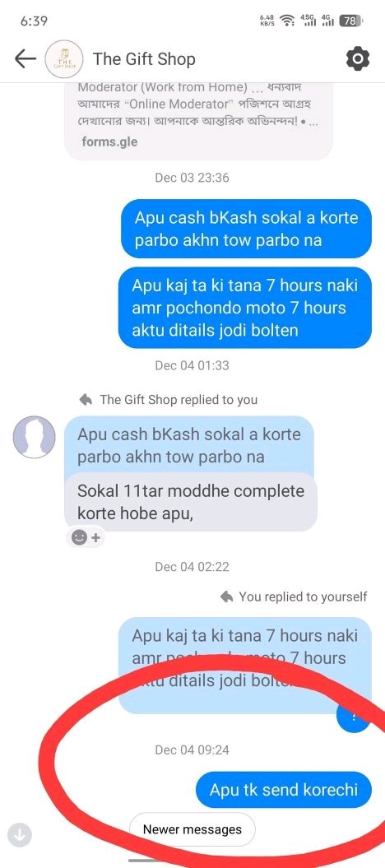The image size is (385, 868).
Task: Tap reply arrow beside 'You replied to yourself'
Action: [226, 596]
